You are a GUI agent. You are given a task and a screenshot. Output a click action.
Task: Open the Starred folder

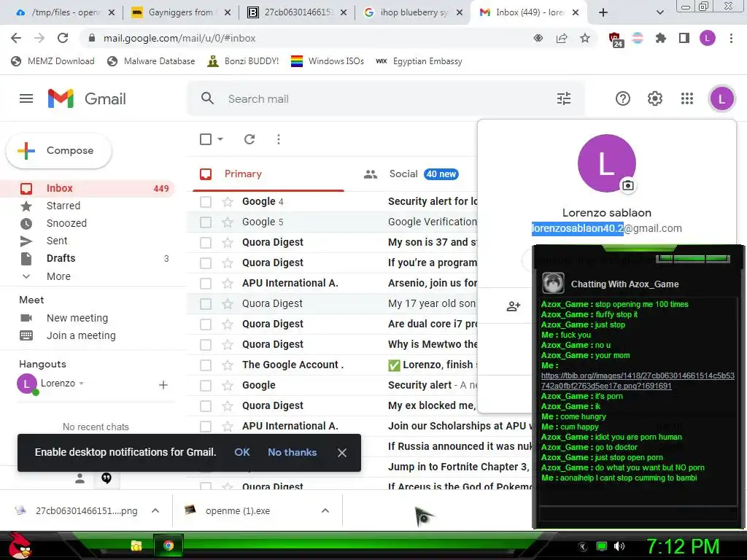coord(63,206)
